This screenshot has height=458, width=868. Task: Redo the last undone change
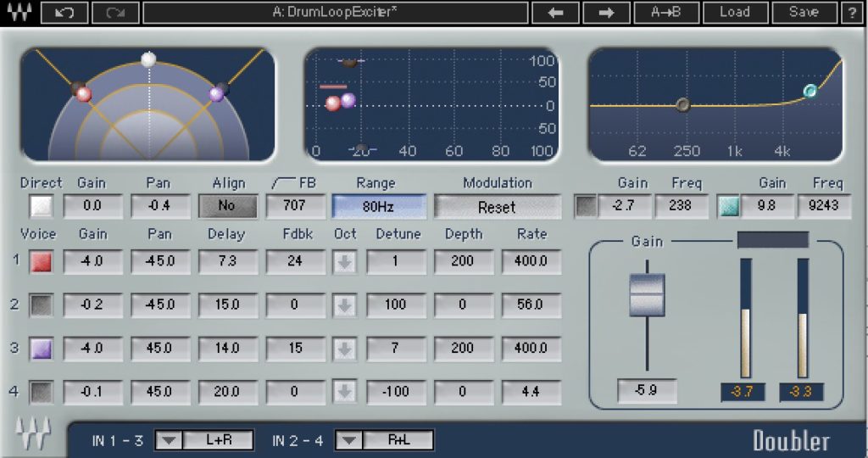(x=115, y=12)
